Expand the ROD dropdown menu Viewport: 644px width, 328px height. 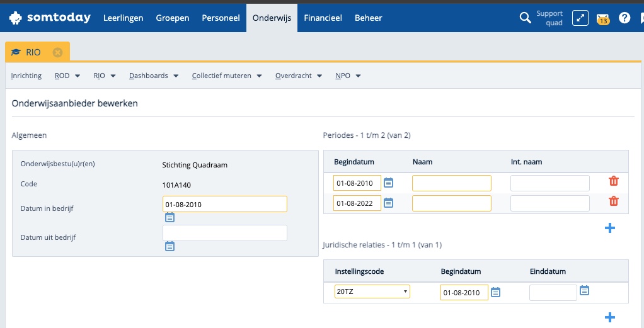click(67, 76)
